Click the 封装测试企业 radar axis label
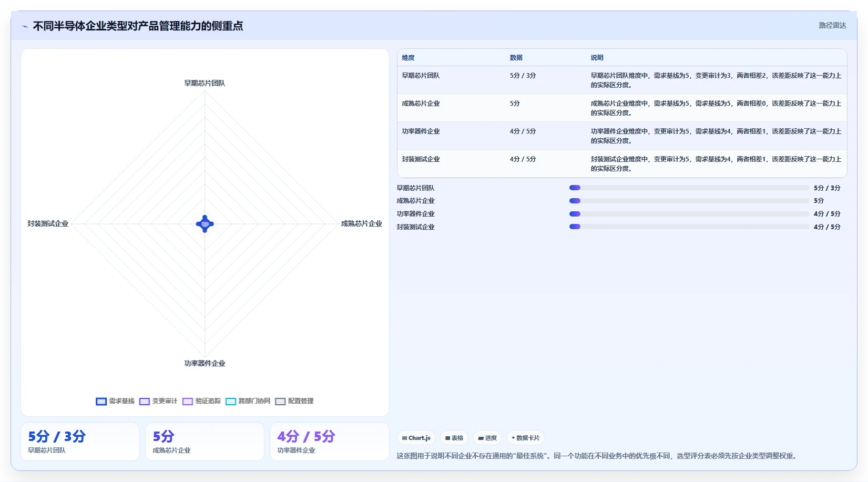This screenshot has height=482, width=868. point(48,223)
